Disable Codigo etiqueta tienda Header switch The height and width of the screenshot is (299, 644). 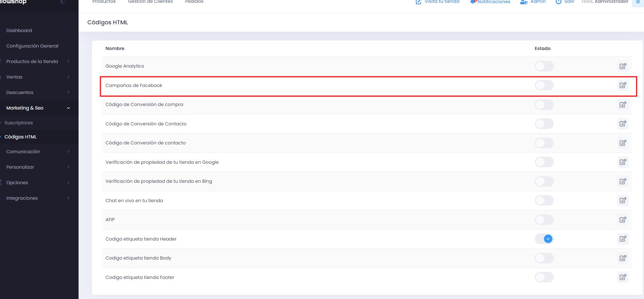click(544, 239)
